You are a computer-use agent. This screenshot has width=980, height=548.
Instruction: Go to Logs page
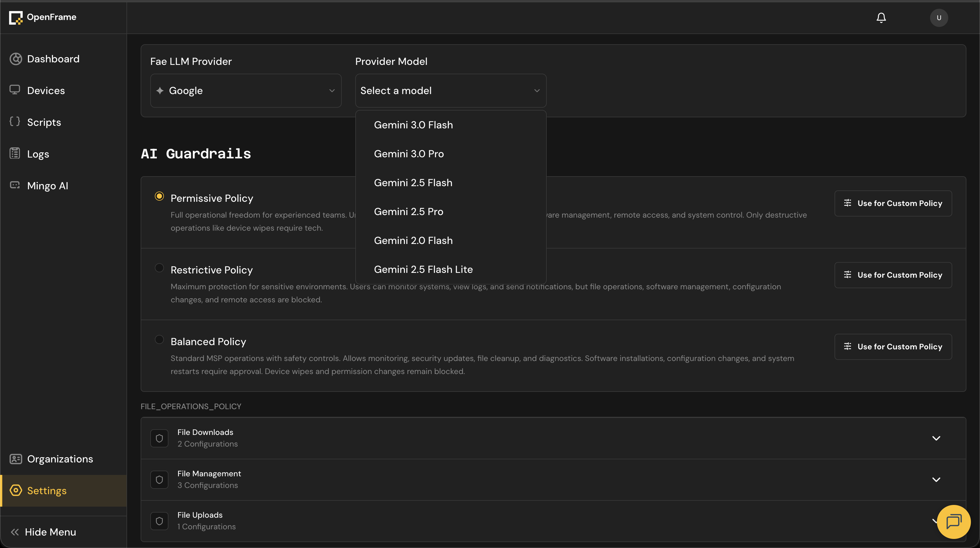(x=64, y=154)
